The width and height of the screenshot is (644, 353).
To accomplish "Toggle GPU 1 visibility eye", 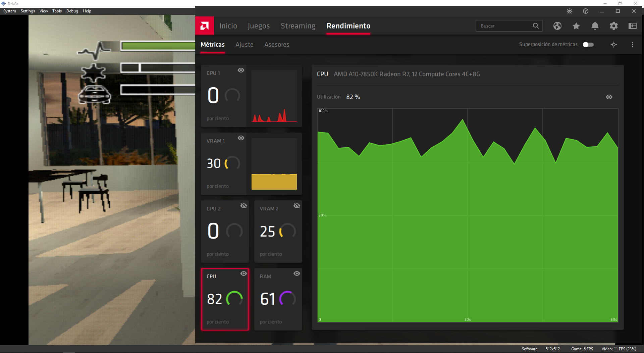I will (x=241, y=70).
